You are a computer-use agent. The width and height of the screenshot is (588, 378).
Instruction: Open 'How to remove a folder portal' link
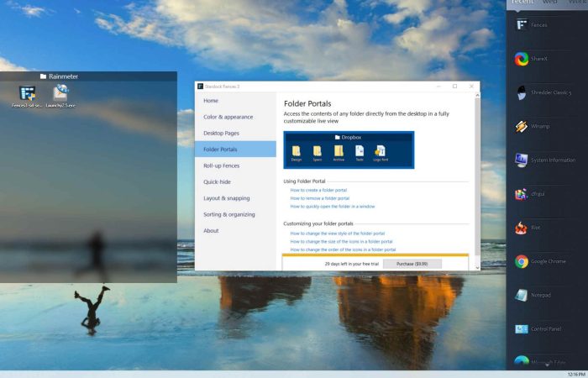(320, 198)
